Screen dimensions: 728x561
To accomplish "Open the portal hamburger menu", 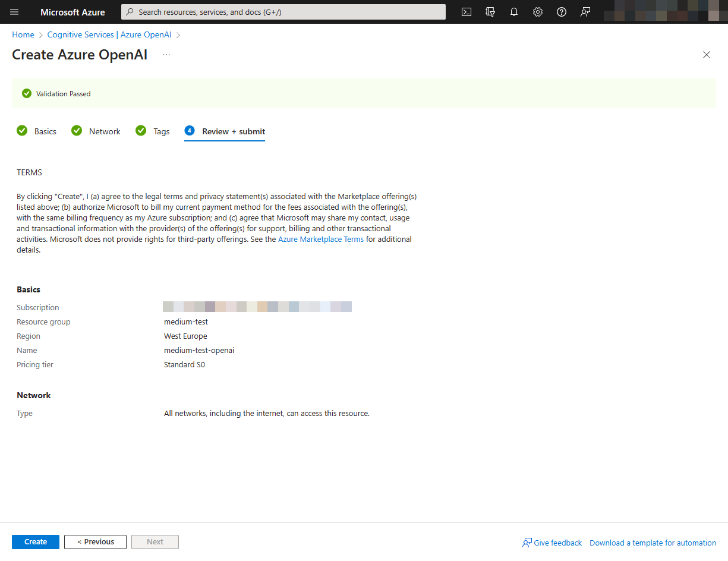I will [x=15, y=12].
